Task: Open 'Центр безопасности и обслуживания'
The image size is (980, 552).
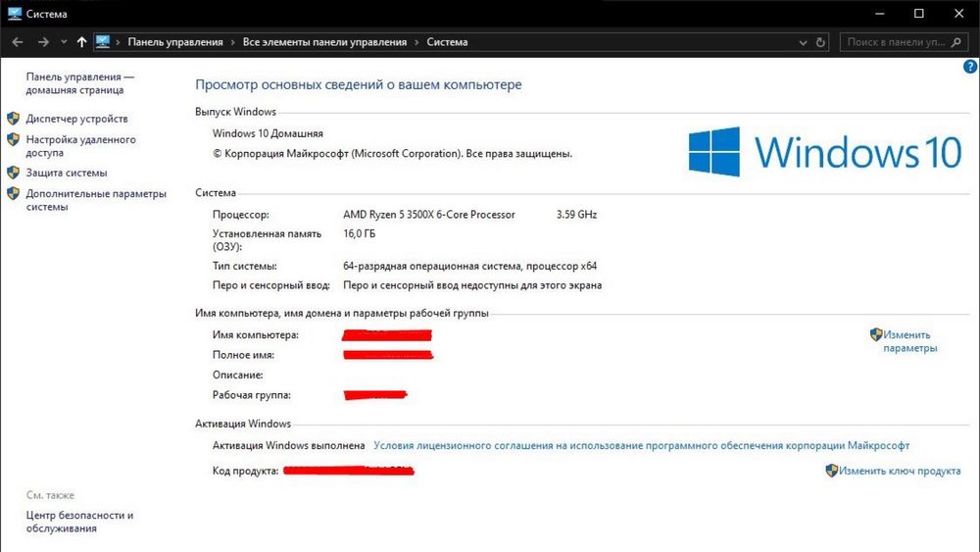Action: 79,522
